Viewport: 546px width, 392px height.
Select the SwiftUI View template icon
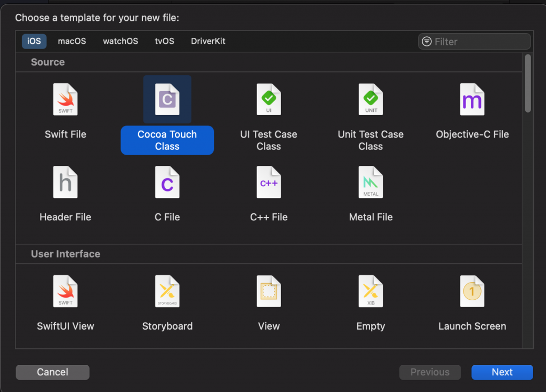click(x=66, y=291)
